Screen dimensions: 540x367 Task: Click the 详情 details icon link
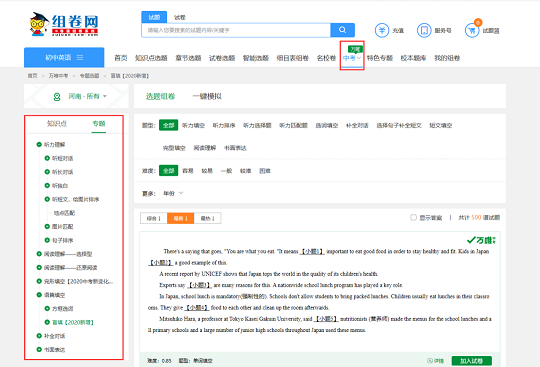(435, 361)
